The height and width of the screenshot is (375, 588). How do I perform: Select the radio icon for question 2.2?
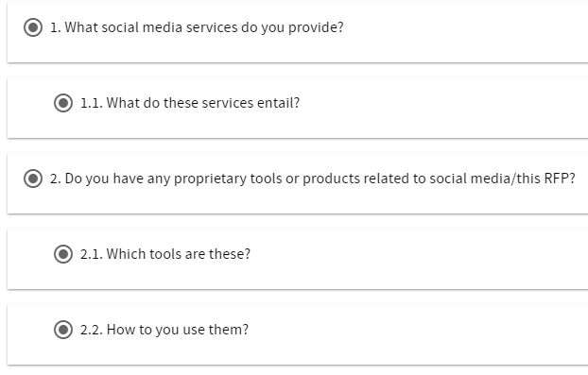pyautogui.click(x=63, y=330)
